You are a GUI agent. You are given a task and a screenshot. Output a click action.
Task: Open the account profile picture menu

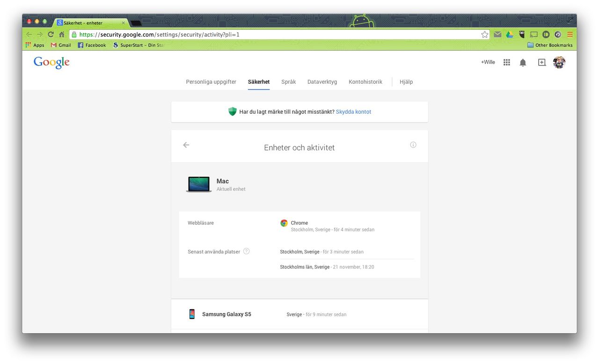coord(559,62)
